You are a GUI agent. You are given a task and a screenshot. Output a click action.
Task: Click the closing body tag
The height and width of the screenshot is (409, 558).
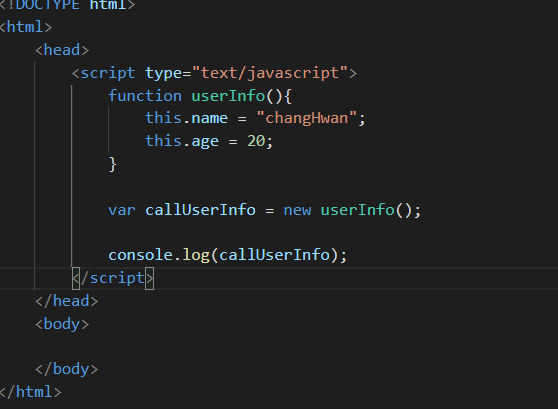67,369
